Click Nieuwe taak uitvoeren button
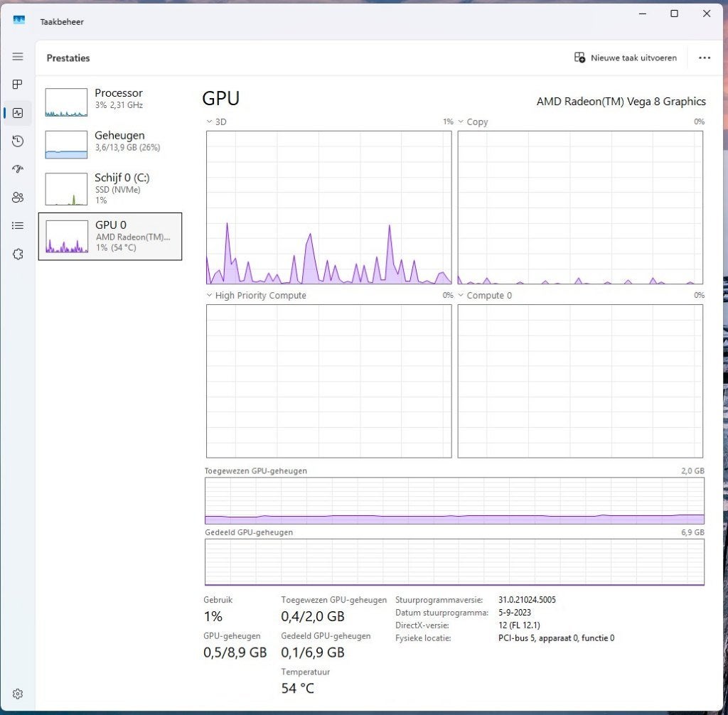Viewport: 728px width, 715px height. point(626,58)
